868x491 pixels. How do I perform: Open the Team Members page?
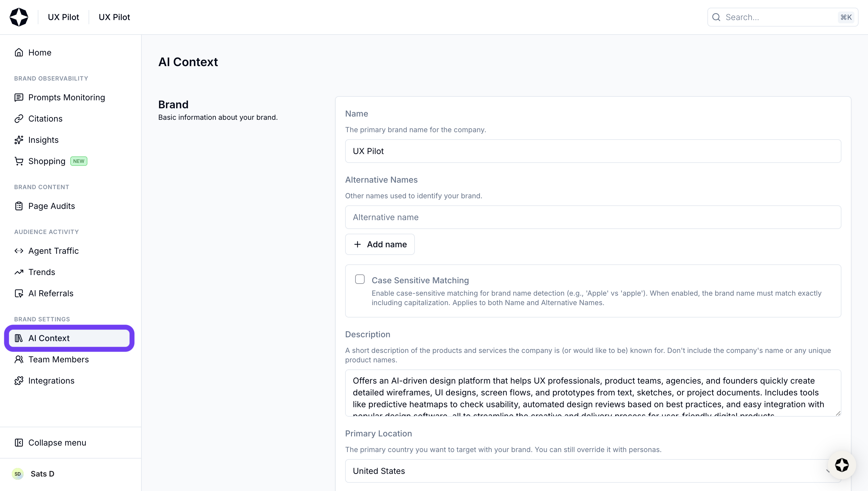pos(58,359)
